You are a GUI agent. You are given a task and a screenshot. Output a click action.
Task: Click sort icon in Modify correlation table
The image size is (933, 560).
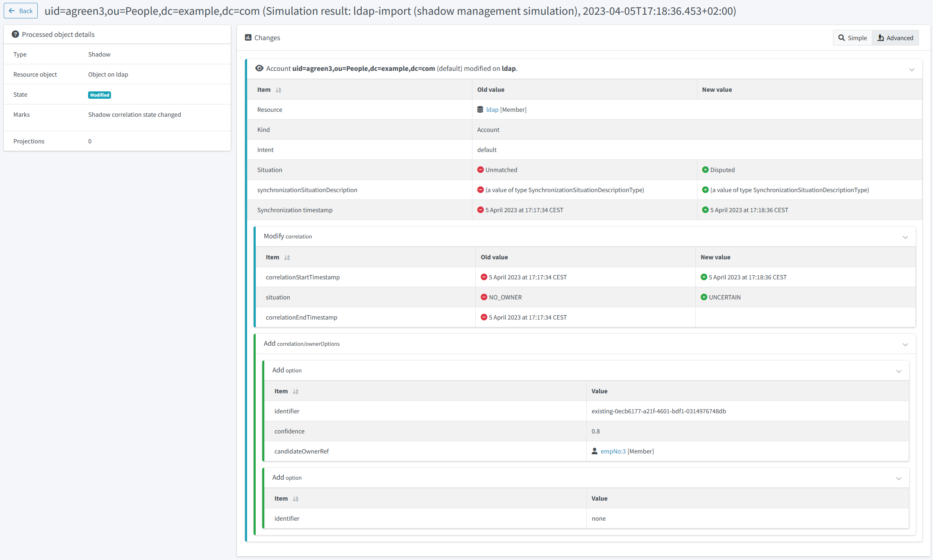click(x=287, y=258)
